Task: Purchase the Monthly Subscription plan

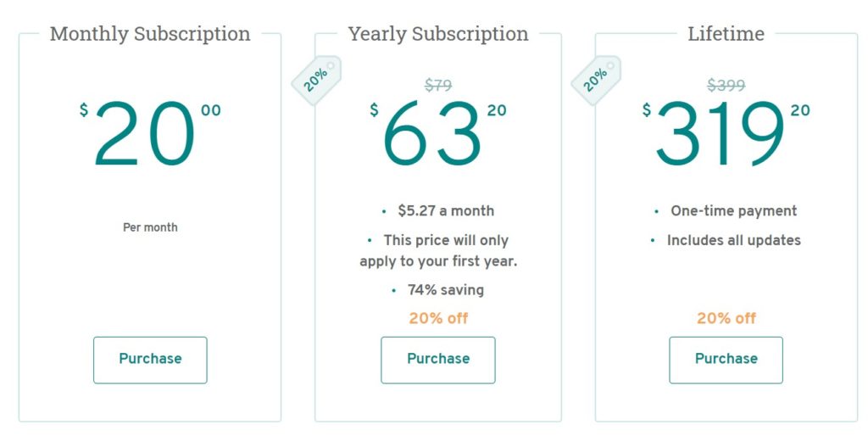Action: (150, 361)
